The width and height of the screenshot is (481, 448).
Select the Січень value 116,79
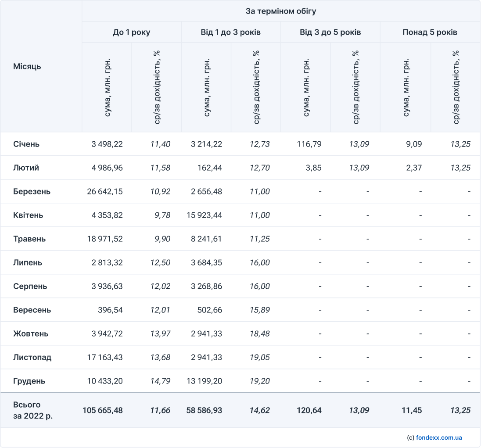click(x=309, y=144)
